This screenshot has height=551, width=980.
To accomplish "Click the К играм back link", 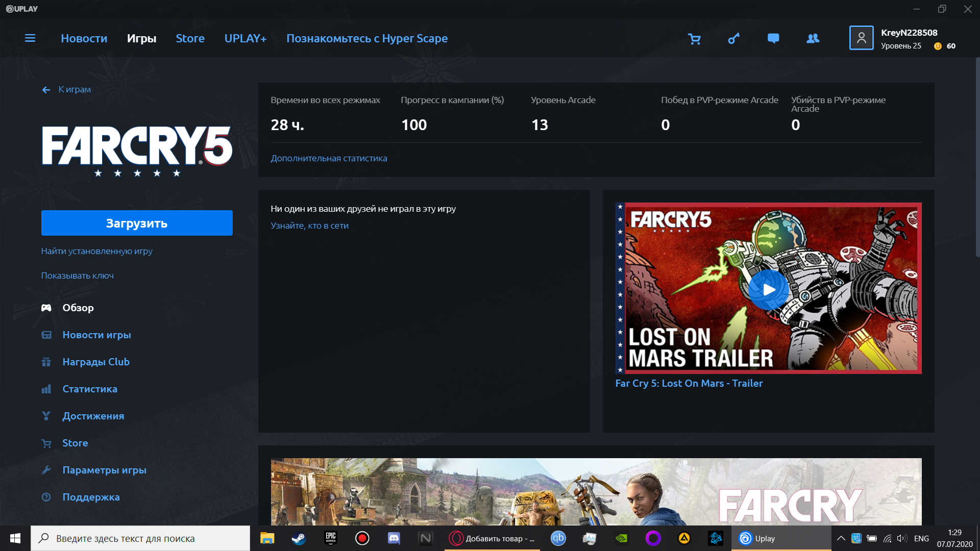I will point(75,89).
